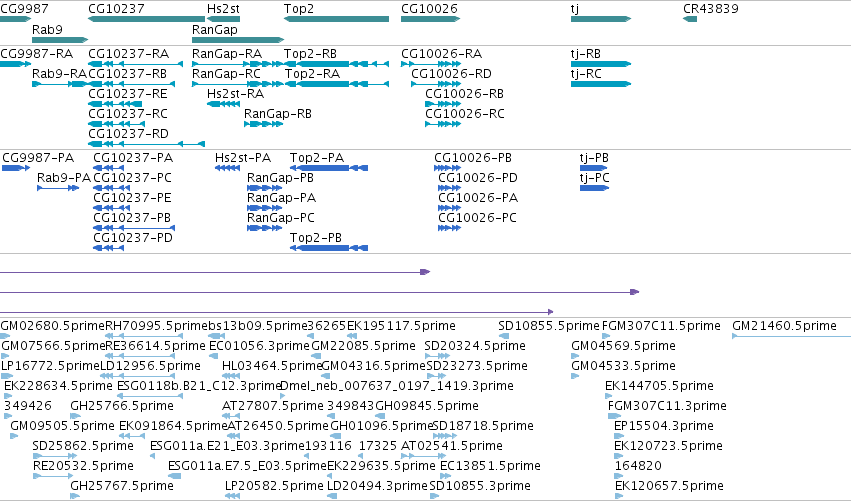Viewport: 851px width, 501px height.
Task: Click the tj gene feature
Action: click(601, 19)
